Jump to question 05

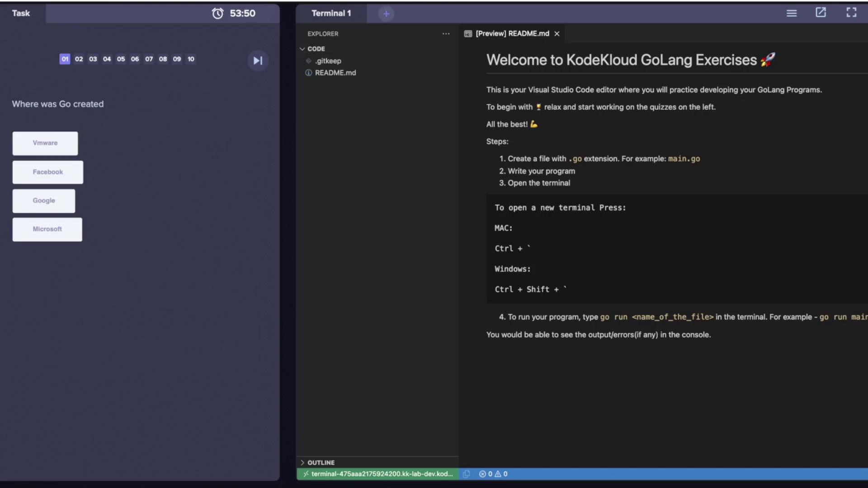pos(121,59)
